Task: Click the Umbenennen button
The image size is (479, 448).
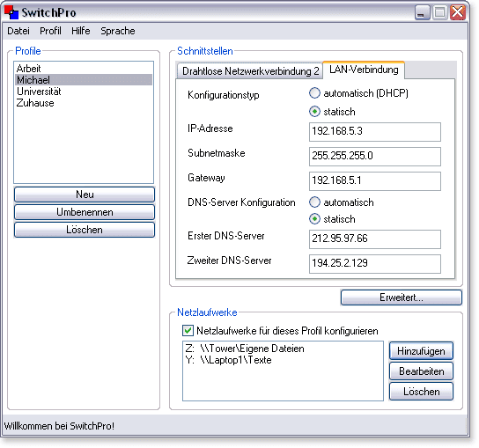Action: tap(85, 212)
